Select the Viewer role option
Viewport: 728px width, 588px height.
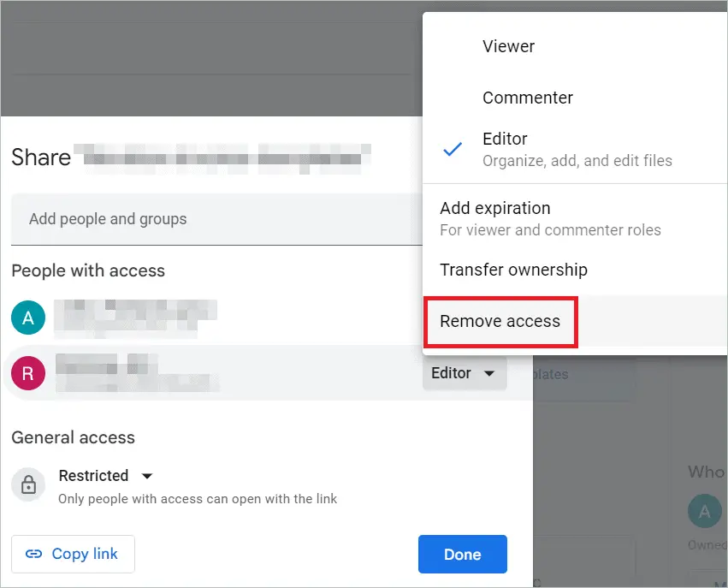[508, 46]
